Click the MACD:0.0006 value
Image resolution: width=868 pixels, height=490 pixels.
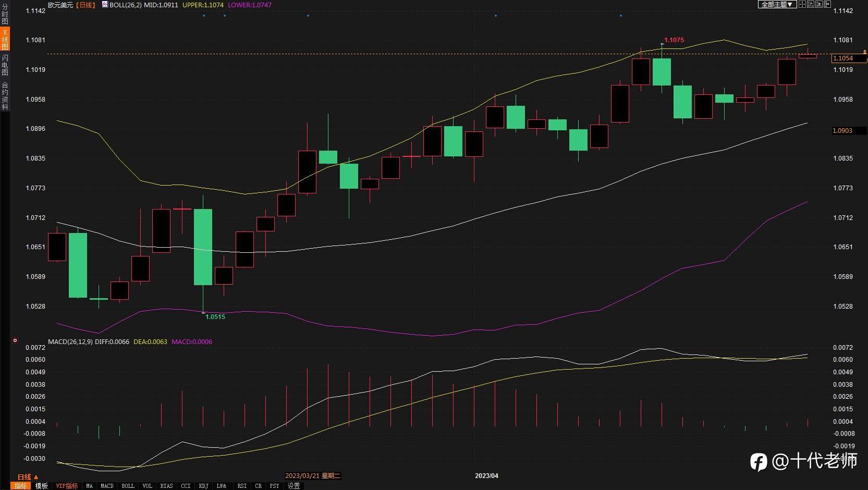tap(192, 342)
